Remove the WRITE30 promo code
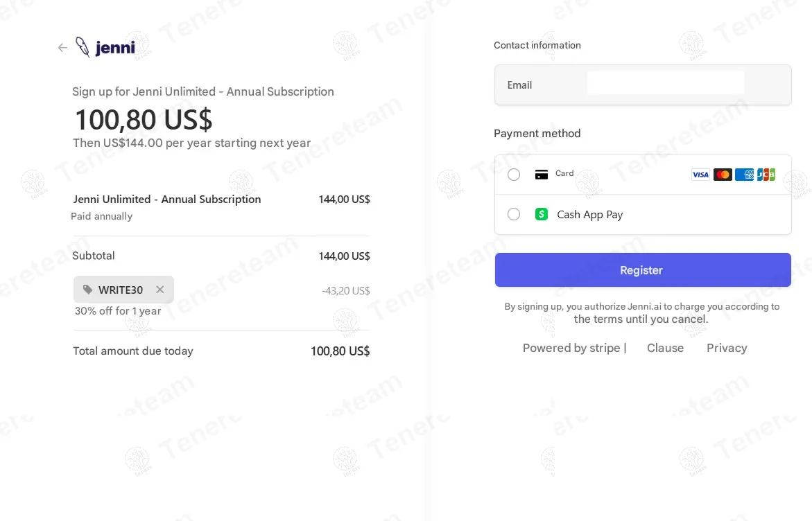Image resolution: width=812 pixels, height=521 pixels. click(x=160, y=290)
